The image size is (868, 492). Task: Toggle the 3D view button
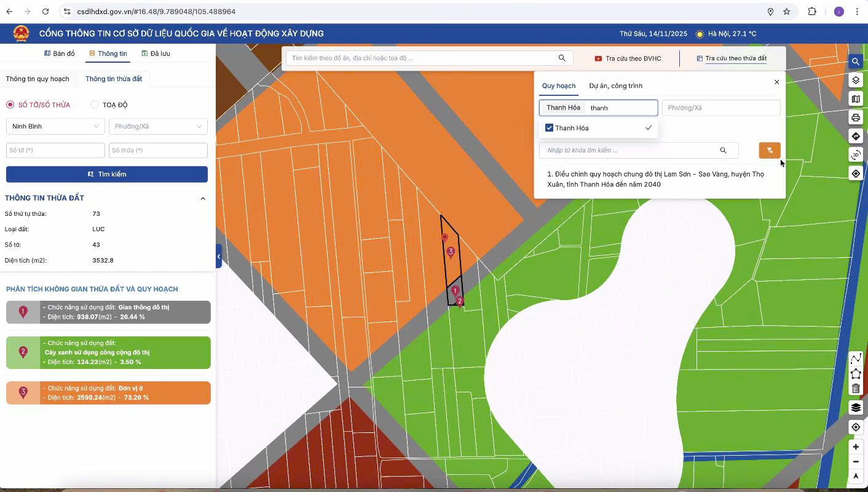pyautogui.click(x=855, y=155)
